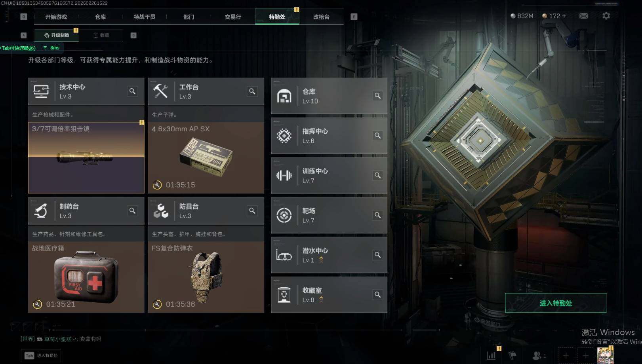The height and width of the screenshot is (364, 642).
Task: Click upgrade arrow next to 收藏室 Lv.0
Action: 321,300
